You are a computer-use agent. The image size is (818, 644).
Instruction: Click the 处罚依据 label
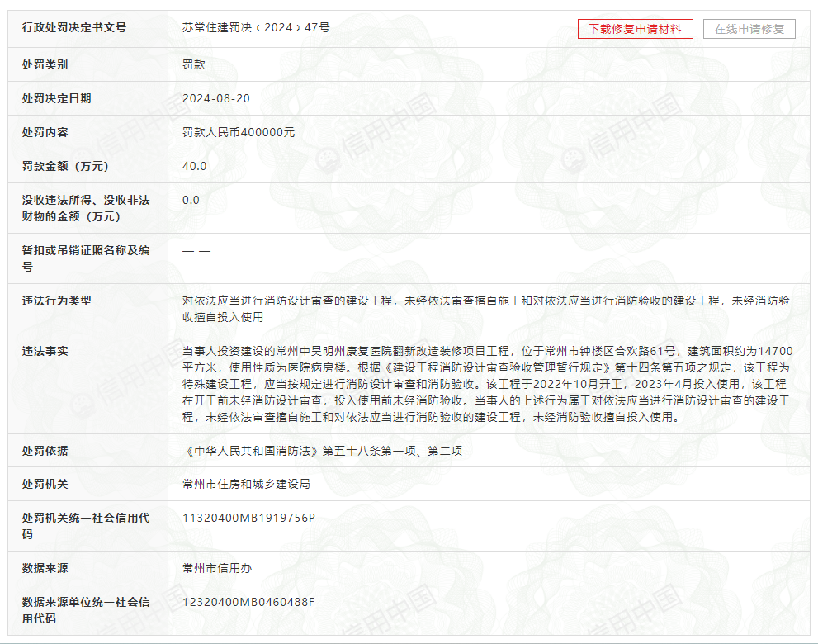[45, 451]
